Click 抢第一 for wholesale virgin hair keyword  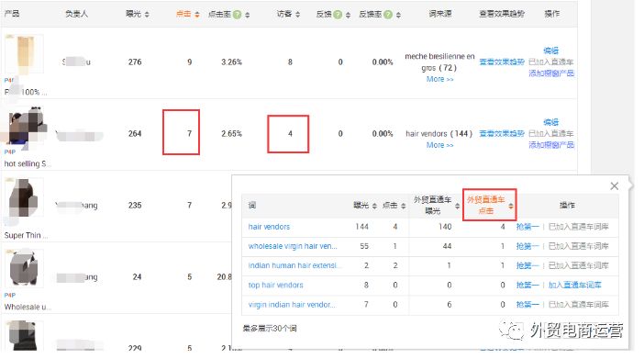527,246
